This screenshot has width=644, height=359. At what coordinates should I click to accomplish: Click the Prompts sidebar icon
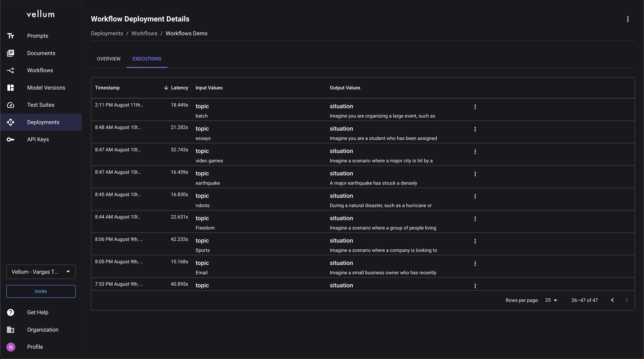[x=10, y=36]
